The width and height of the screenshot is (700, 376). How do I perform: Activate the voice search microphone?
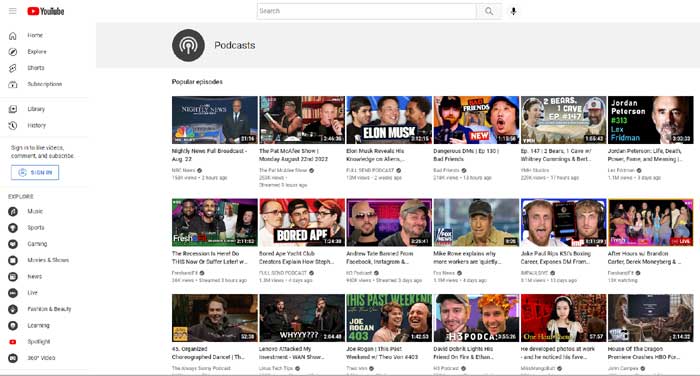[513, 11]
